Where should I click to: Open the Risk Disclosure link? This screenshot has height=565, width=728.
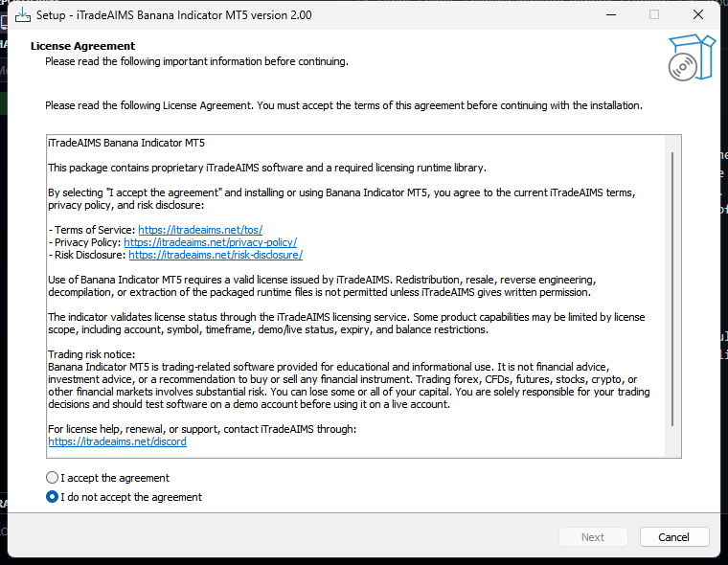216,255
